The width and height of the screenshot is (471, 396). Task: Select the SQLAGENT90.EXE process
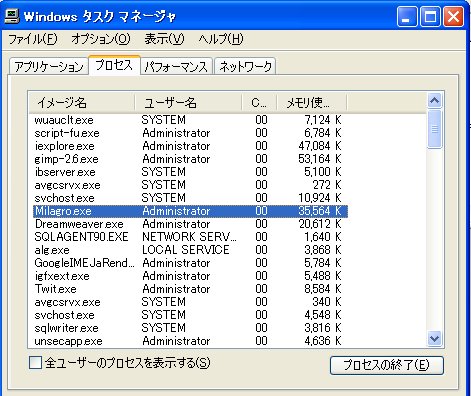pyautogui.click(x=190, y=237)
